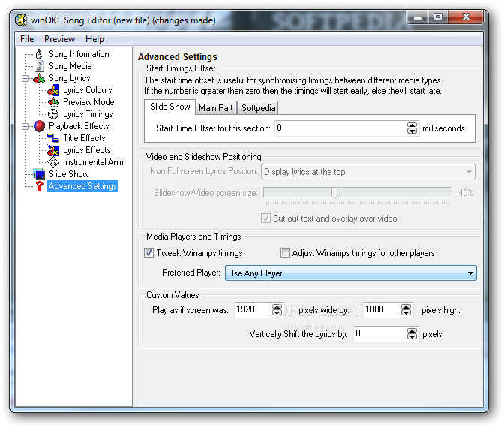Select the Song Lyrics node
The image size is (504, 428).
[70, 78]
